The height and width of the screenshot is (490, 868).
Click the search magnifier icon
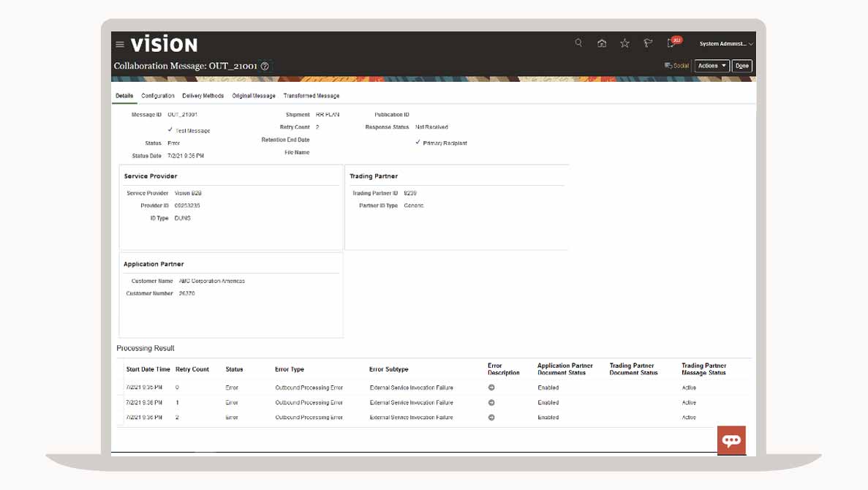(x=578, y=43)
